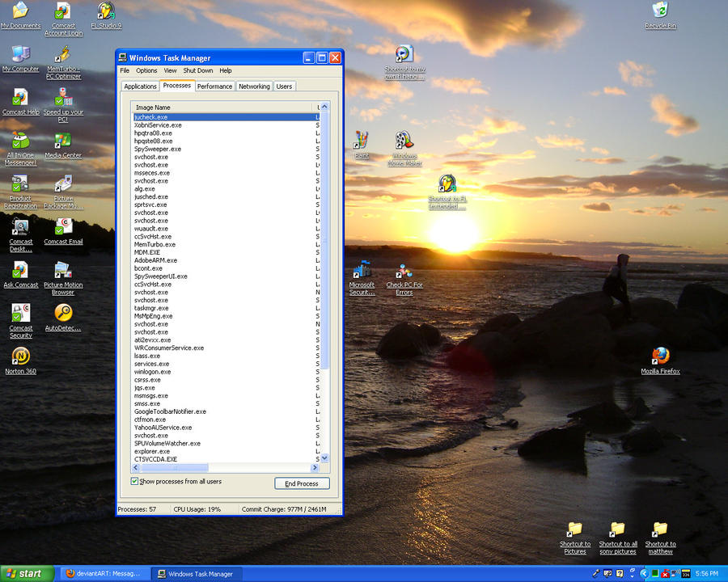Launch Norton 360 from desktop

pos(20,361)
